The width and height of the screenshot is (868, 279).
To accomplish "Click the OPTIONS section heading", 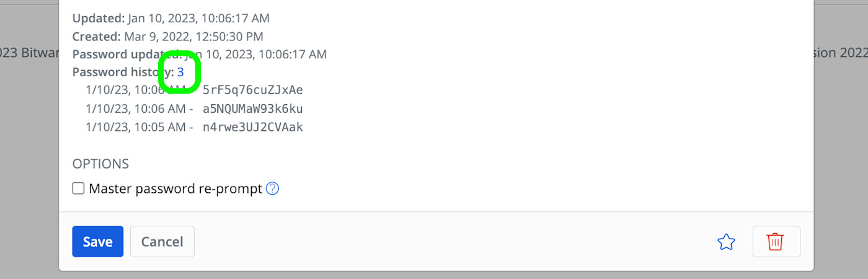I will [100, 164].
